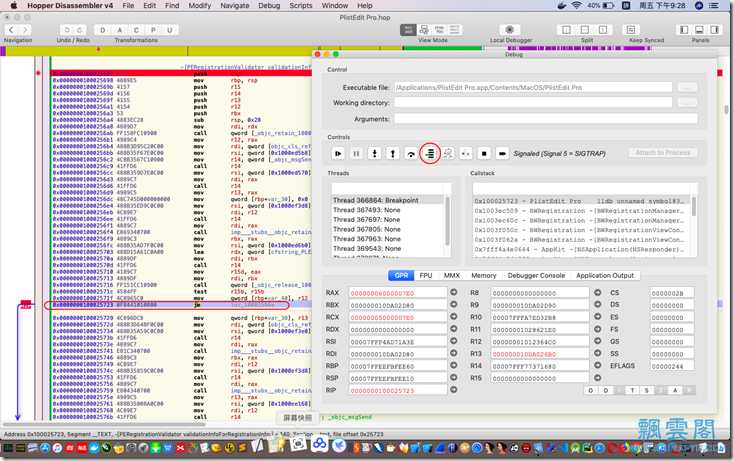Click the Threads list scrollbar
Image resolution: width=734 pixels, height=461 pixels.
tap(448, 220)
